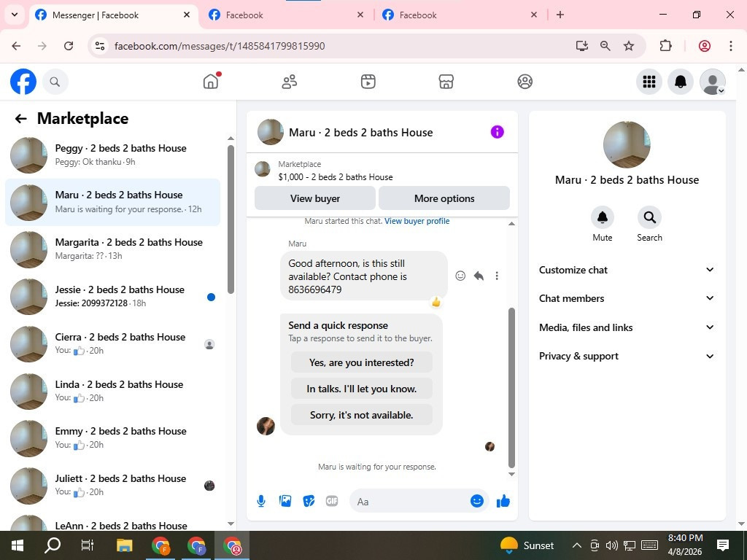This screenshot has width=747, height=560.
Task: Search in the Maru conversation
Action: pos(649,217)
